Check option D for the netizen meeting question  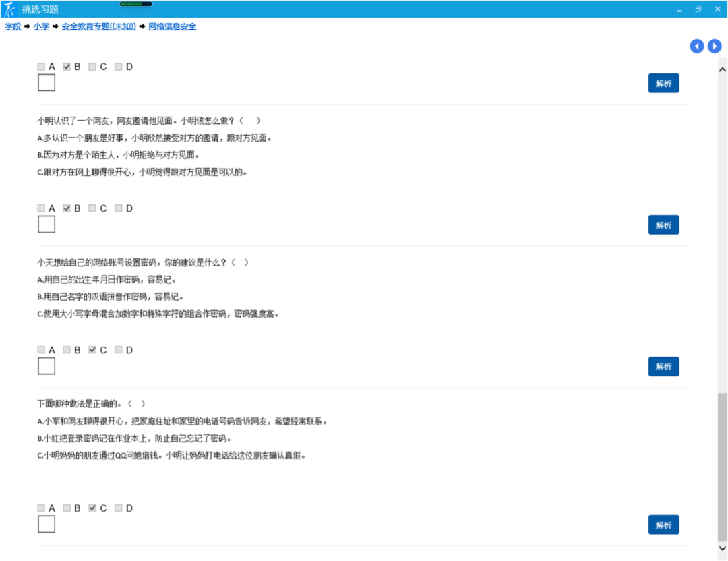click(x=119, y=208)
